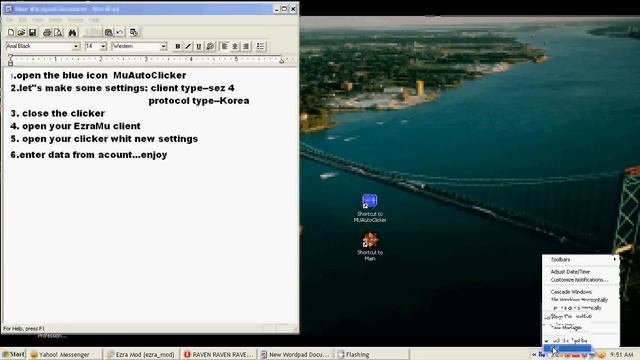Open the font size 14 dropdown
This screenshot has height=360, width=640.
tap(103, 47)
